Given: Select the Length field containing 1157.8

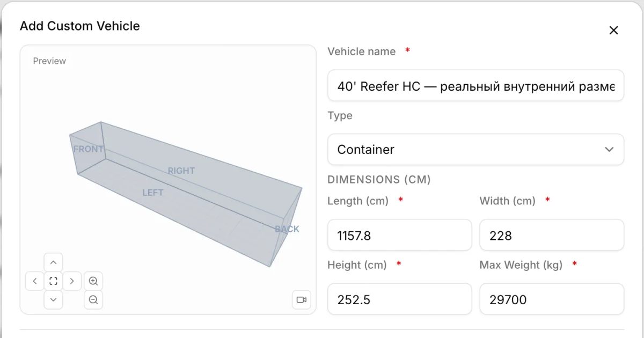Looking at the screenshot, I should point(400,235).
